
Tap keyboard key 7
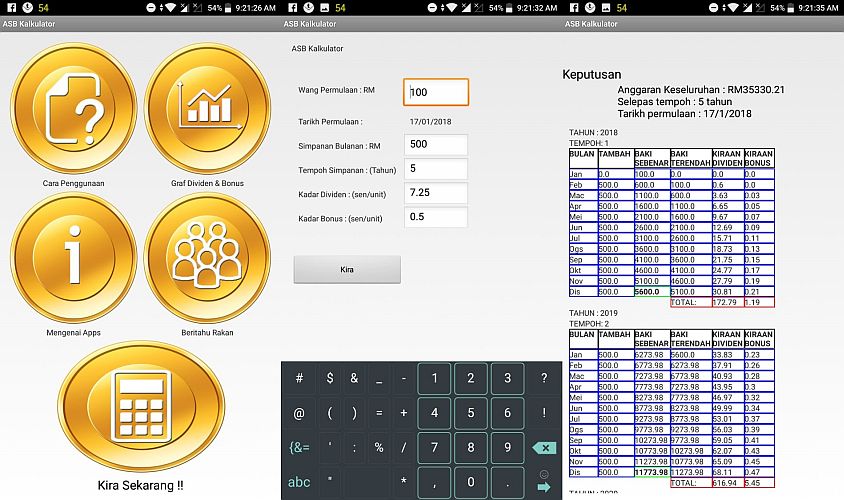(x=434, y=447)
